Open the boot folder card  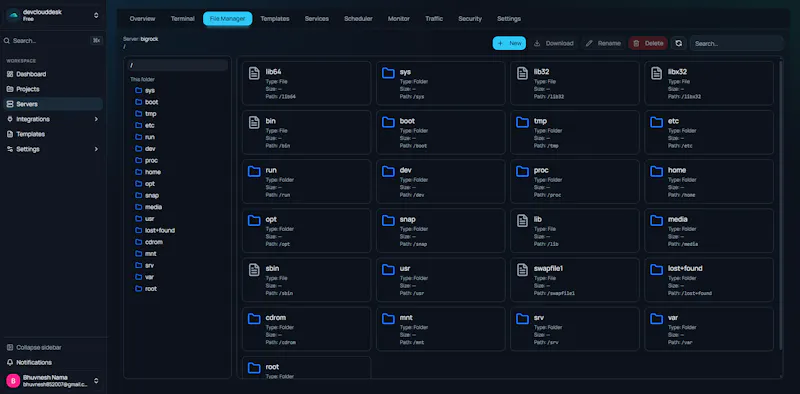[441, 132]
